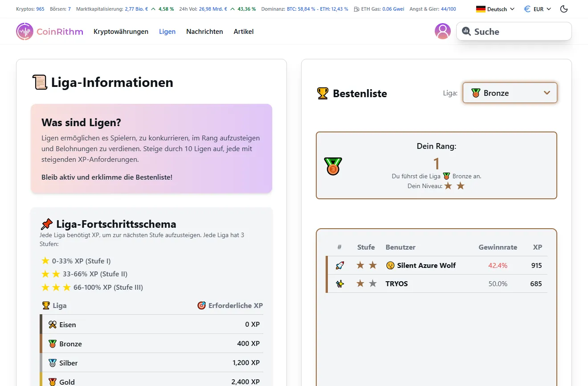
Task: Click the CoinRithm waveform logo icon
Action: [x=24, y=31]
